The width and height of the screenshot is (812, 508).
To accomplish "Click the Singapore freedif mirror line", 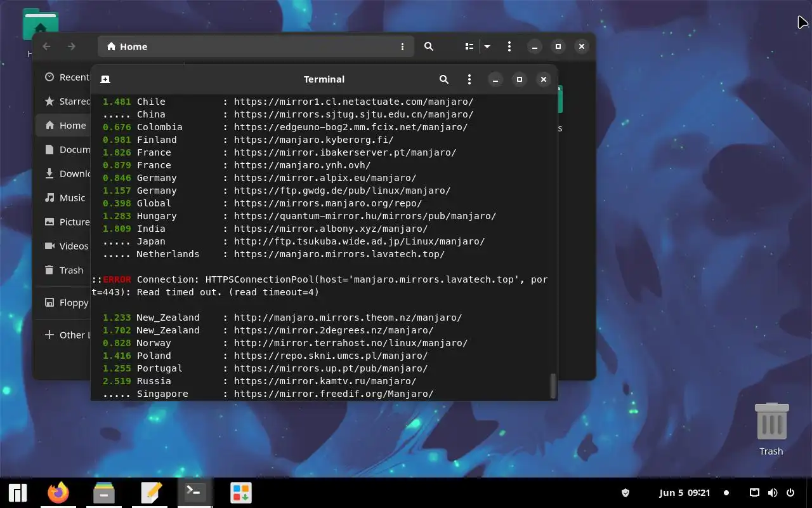I will (268, 394).
